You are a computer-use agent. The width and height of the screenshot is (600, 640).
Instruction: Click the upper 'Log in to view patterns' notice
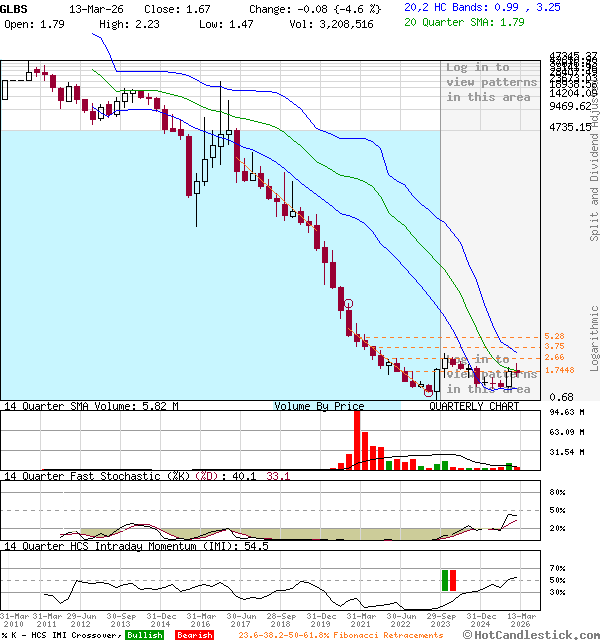pyautogui.click(x=491, y=82)
